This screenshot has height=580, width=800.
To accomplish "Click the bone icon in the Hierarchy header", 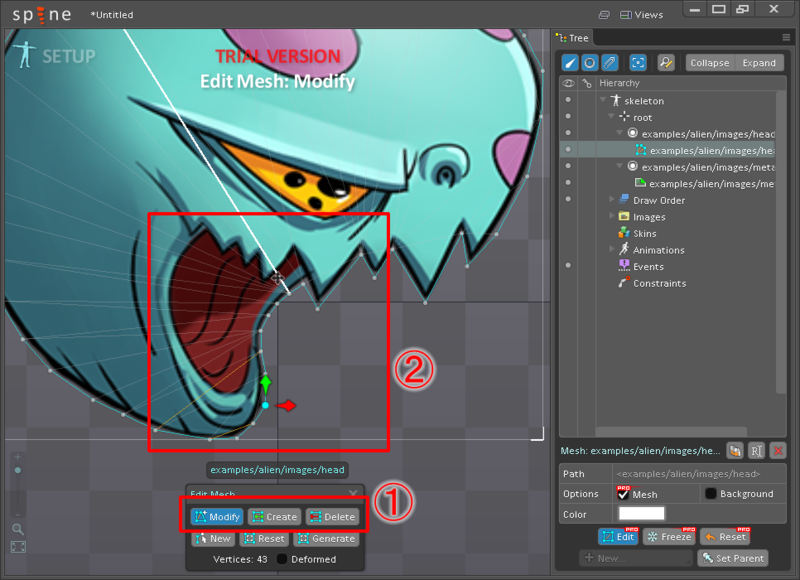I will [x=587, y=83].
